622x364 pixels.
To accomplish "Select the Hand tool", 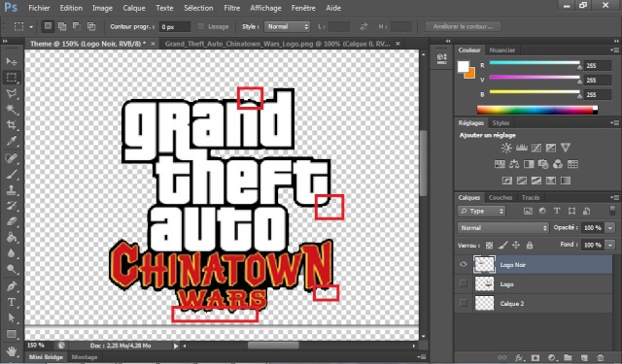I will coord(12,350).
